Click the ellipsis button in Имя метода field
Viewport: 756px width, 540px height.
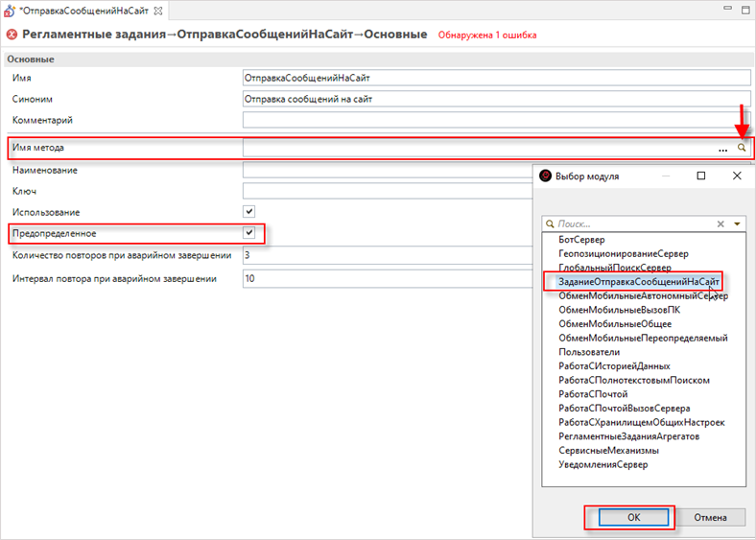pyautogui.click(x=721, y=150)
